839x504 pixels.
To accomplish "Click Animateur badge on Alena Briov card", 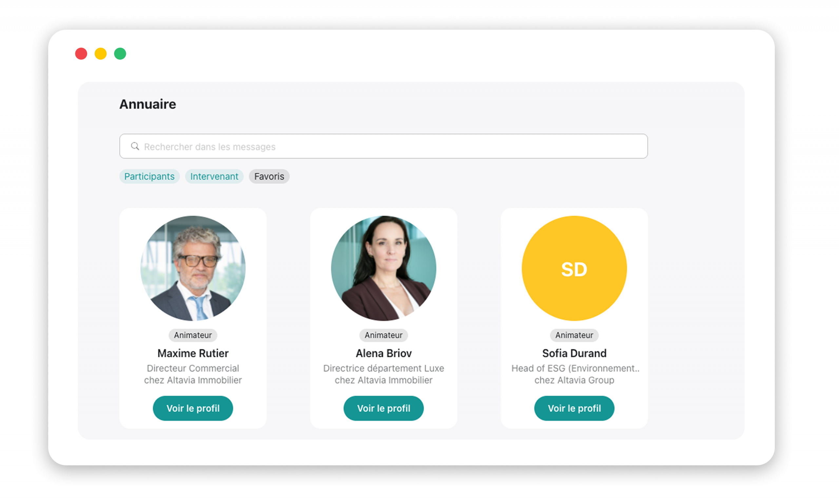I will point(383,335).
